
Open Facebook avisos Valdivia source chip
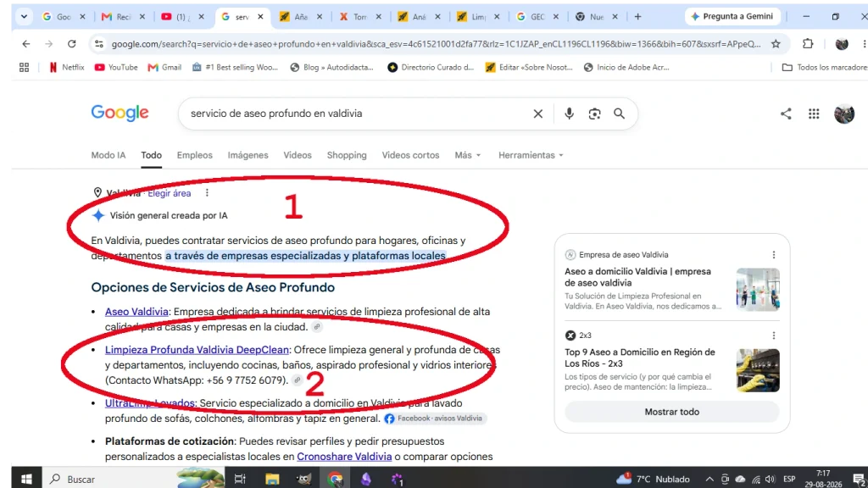click(435, 419)
